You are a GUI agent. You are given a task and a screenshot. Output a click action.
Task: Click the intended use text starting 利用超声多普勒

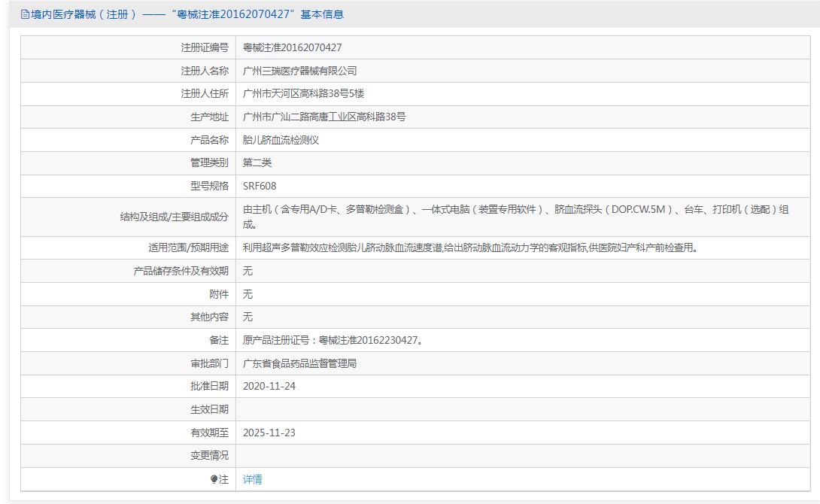(x=470, y=247)
